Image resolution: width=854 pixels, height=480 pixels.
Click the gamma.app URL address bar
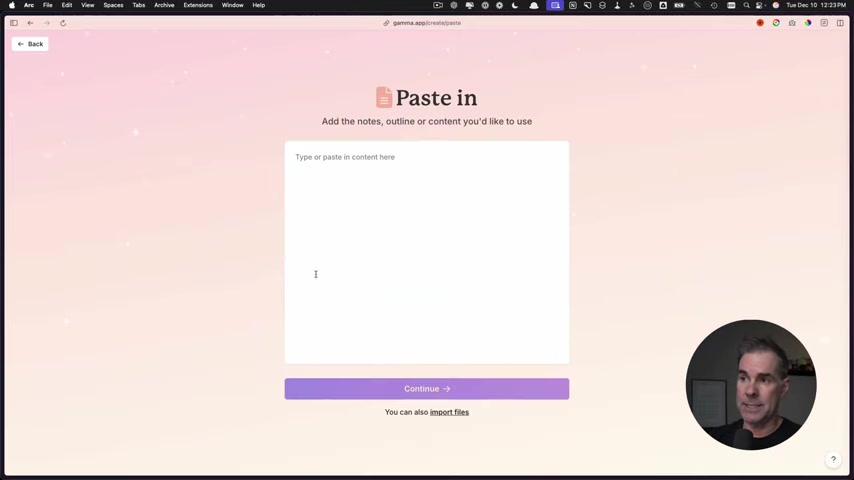426,23
